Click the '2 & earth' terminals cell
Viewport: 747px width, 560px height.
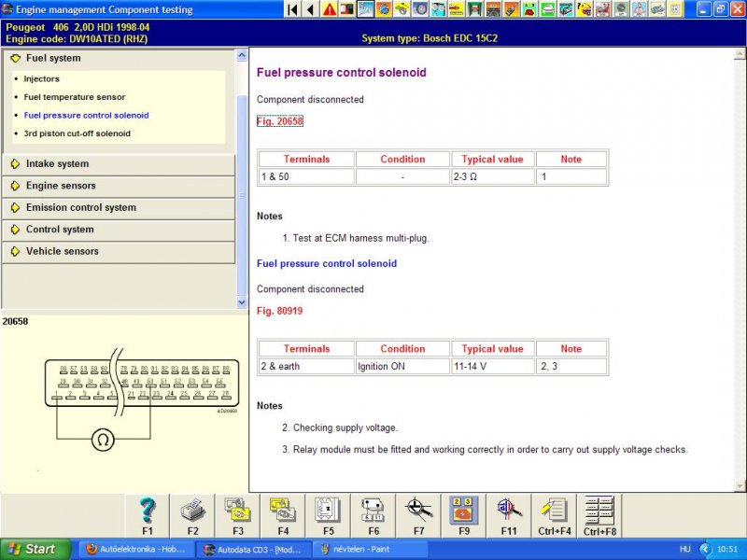tap(306, 366)
